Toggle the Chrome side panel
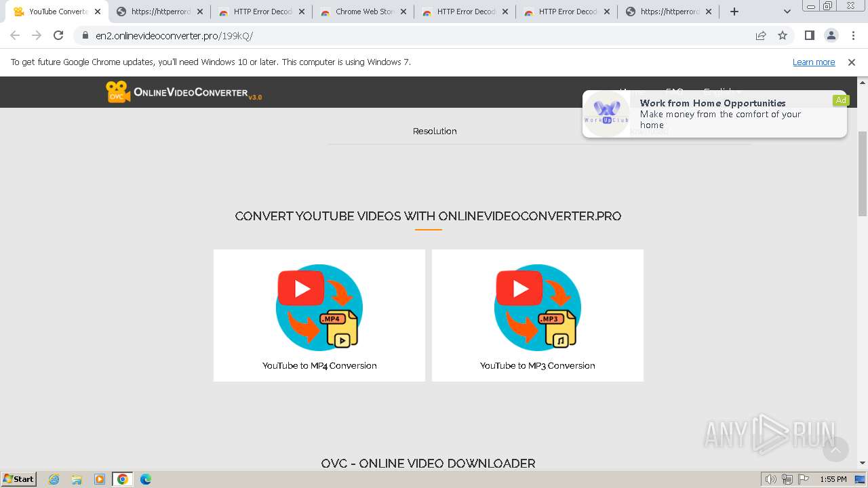Screen dimensions: 868x488 (x=809, y=35)
